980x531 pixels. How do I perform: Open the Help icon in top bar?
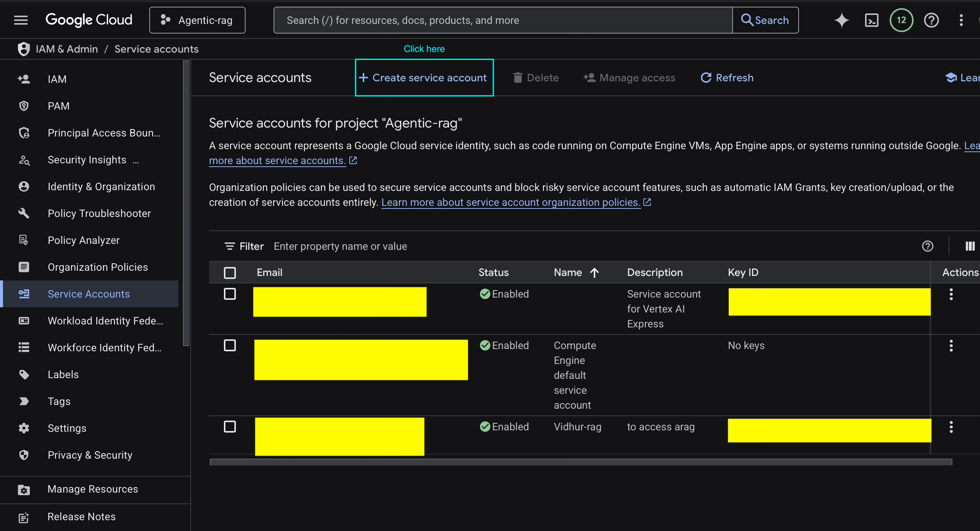point(931,20)
